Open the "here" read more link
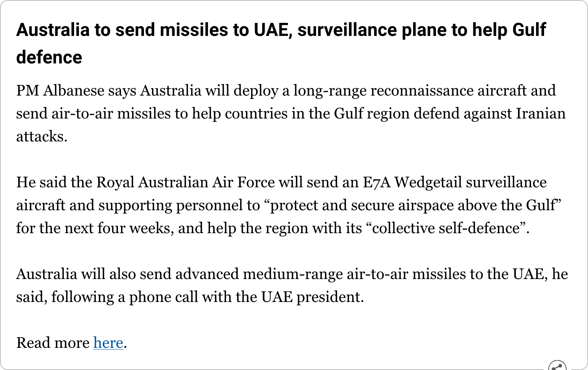The image size is (588, 370). pos(108,343)
